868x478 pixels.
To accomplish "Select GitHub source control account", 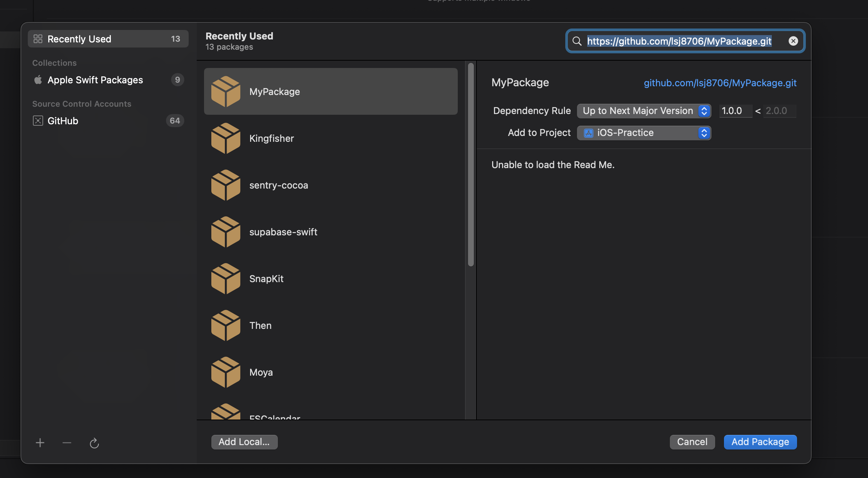I will pyautogui.click(x=108, y=121).
